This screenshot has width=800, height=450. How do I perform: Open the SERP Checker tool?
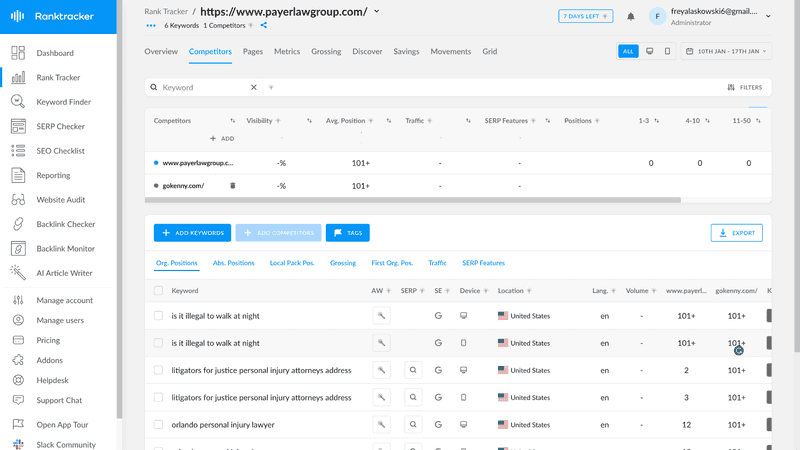click(x=60, y=127)
